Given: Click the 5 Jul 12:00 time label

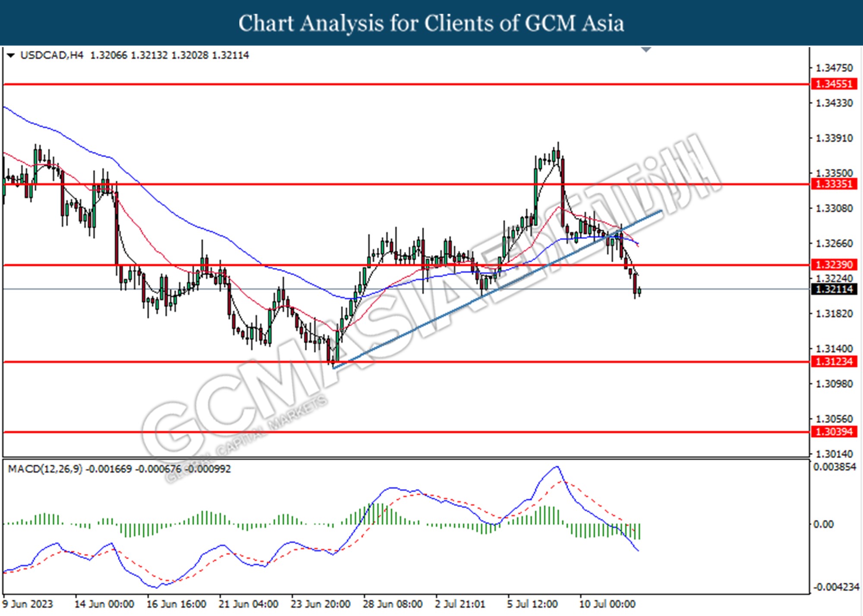Looking at the screenshot, I should [532, 604].
